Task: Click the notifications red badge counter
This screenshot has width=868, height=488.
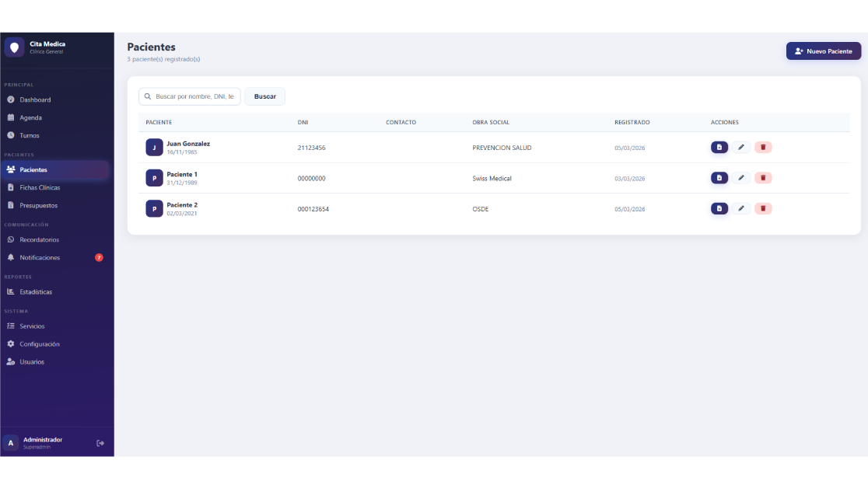Action: (99, 257)
